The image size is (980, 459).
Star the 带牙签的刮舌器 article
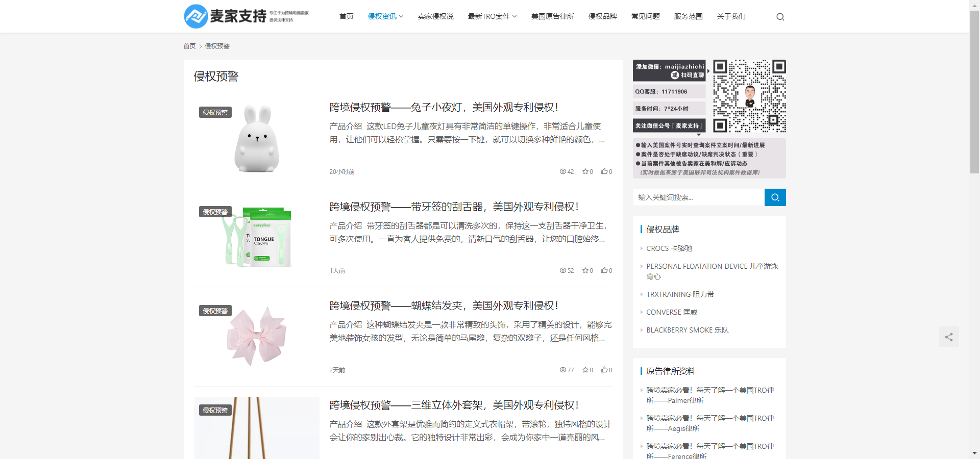585,270
